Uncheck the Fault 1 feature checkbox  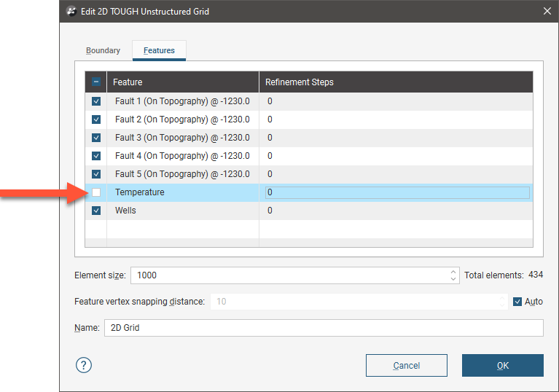96,101
